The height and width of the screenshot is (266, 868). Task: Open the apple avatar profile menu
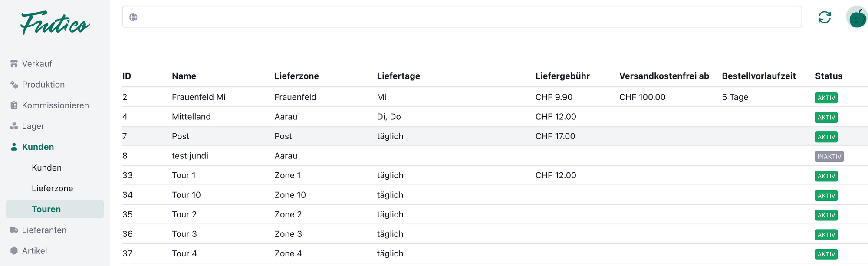[857, 18]
